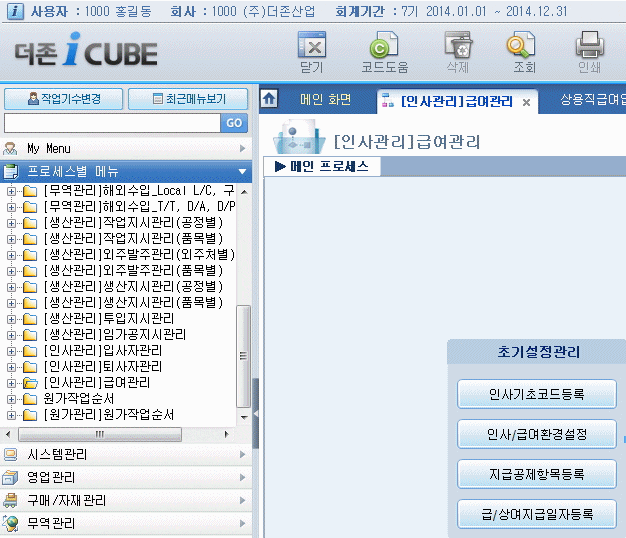Switch to 상용직급여 tab

click(x=592, y=99)
